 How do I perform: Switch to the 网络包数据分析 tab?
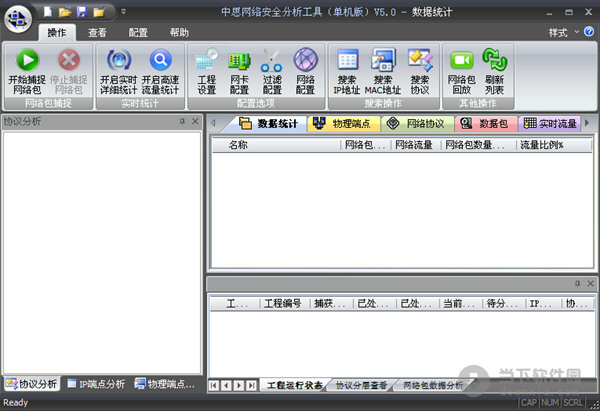click(x=433, y=385)
